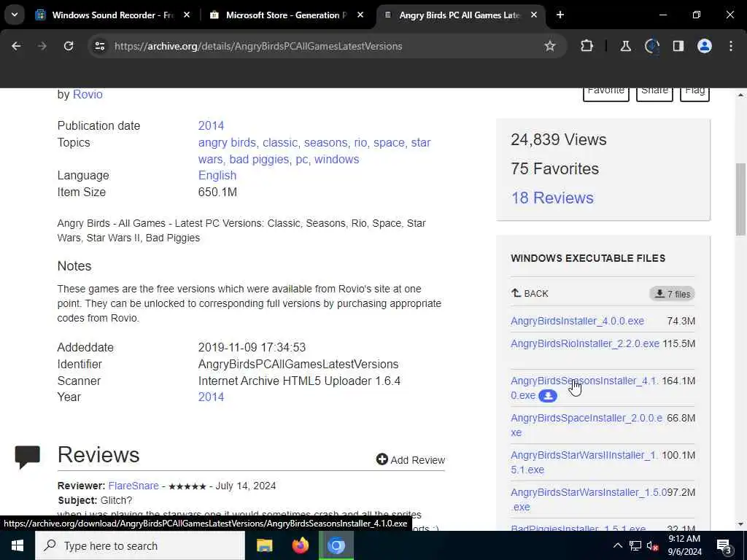Open the 'angry birds' topic link
Image resolution: width=747 pixels, height=560 pixels.
227,142
